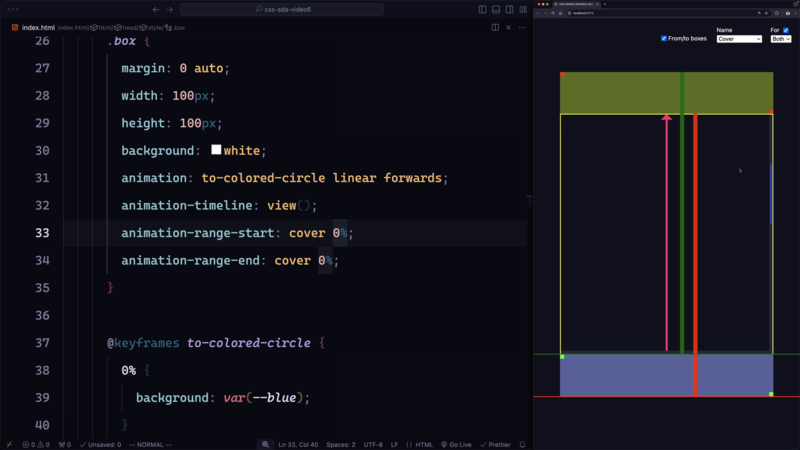This screenshot has height=450, width=800.
Task: Open ports forwarded indicator in status bar
Action: point(65,444)
